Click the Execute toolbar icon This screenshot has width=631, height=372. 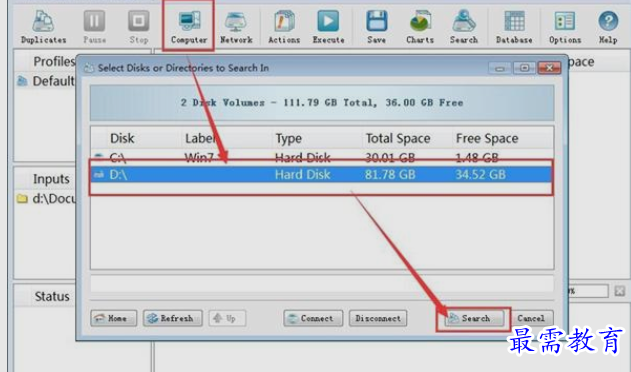pyautogui.click(x=328, y=27)
